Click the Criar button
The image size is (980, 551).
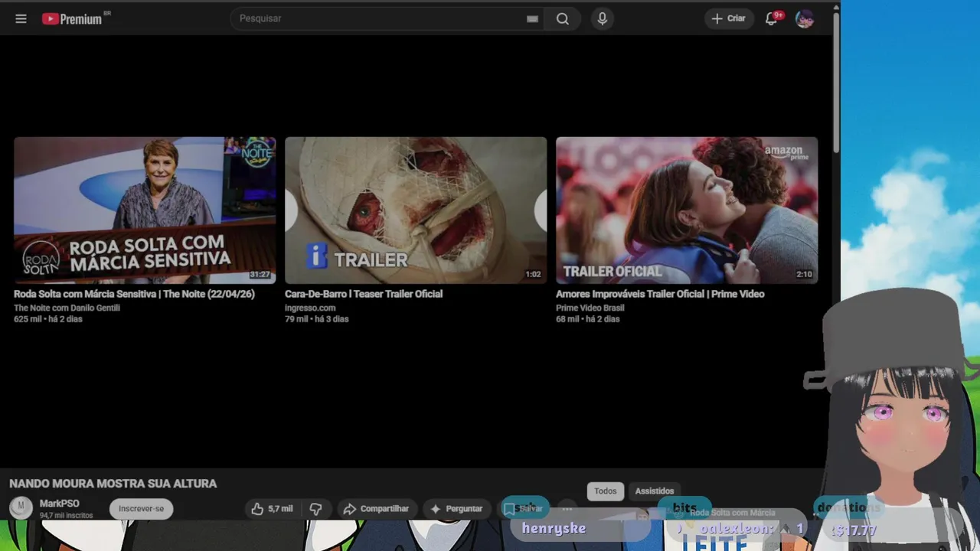coord(729,18)
